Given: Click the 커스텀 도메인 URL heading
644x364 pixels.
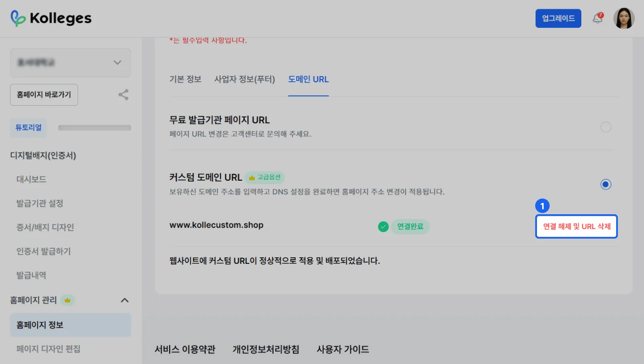Looking at the screenshot, I should 206,178.
